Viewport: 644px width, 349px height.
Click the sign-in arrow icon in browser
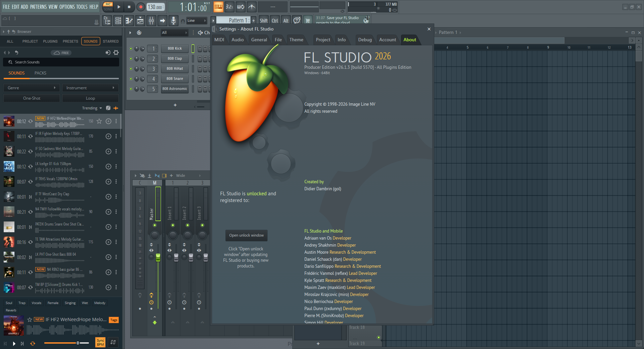108,53
